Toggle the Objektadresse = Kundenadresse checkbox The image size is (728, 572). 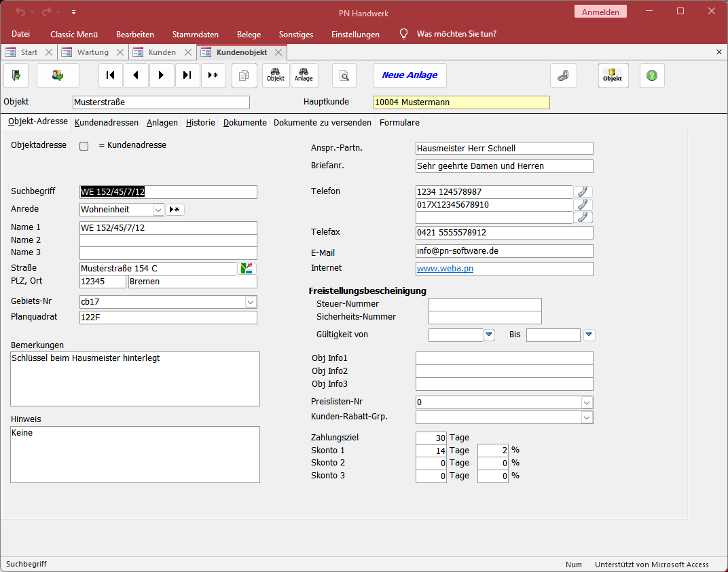(x=84, y=146)
